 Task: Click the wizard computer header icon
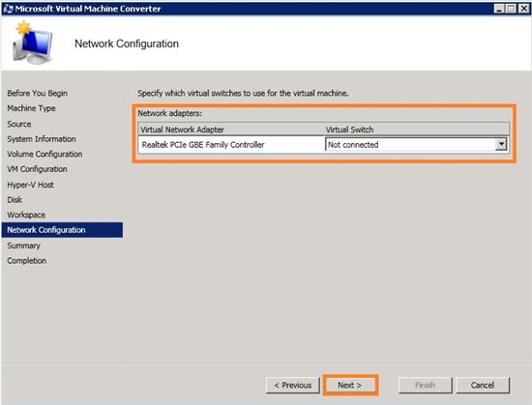pyautogui.click(x=33, y=43)
